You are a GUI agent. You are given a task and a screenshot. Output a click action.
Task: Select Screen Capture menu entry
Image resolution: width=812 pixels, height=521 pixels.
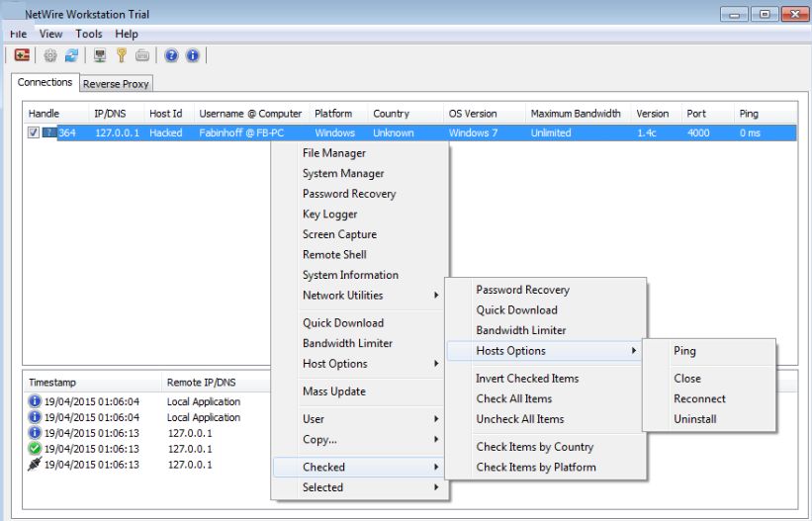[339, 234]
